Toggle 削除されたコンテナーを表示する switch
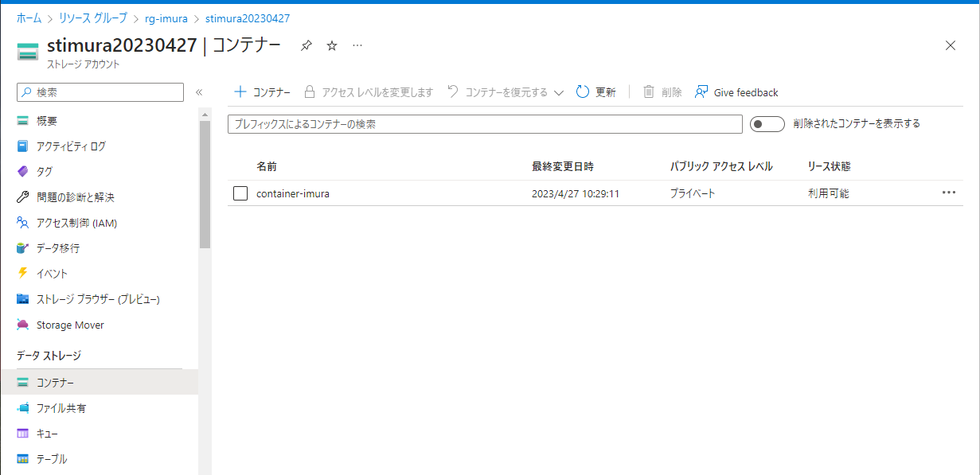The height and width of the screenshot is (475, 980). [x=767, y=124]
